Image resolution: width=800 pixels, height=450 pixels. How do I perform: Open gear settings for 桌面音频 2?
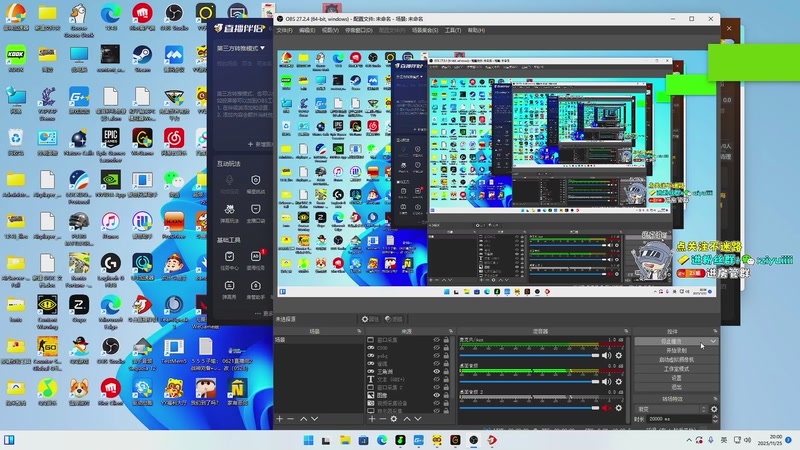point(619,408)
